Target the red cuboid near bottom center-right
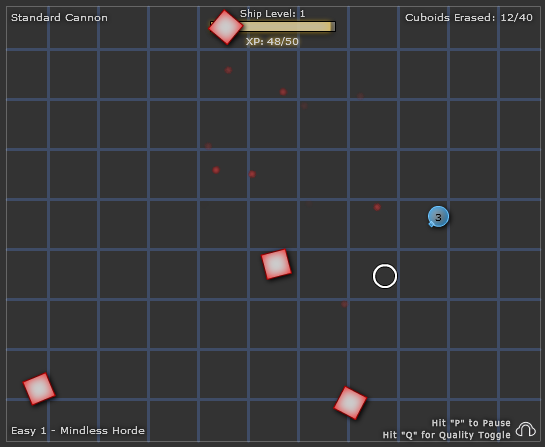The image size is (545, 447). 350,403
